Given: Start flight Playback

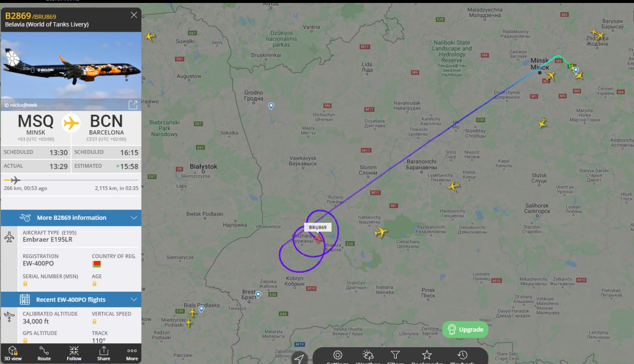Looking at the screenshot, I should click(x=462, y=356).
